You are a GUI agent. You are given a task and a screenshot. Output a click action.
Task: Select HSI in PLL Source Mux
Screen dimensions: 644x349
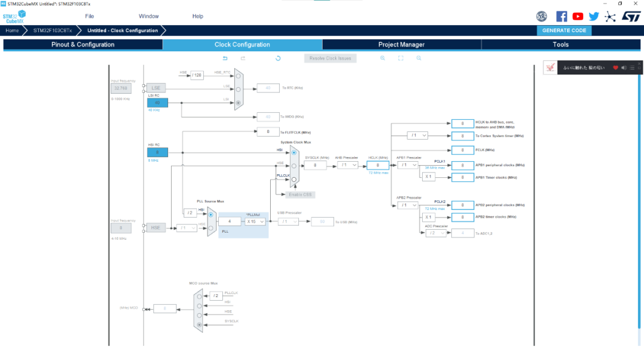pos(210,215)
